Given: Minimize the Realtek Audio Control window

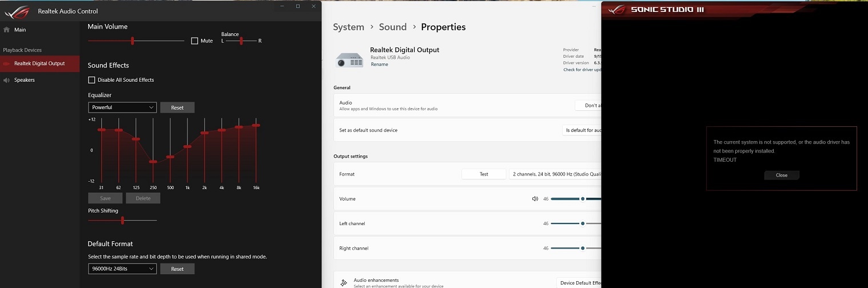Looking at the screenshot, I should point(283,6).
